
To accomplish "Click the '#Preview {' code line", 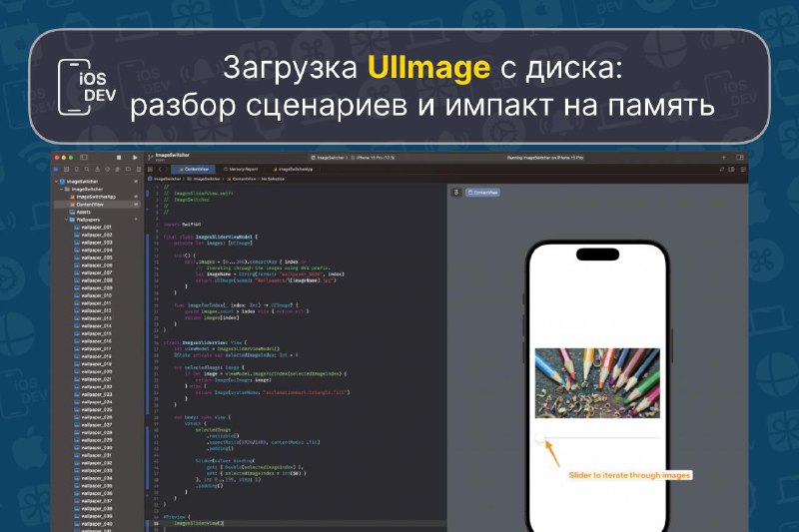I will [x=177, y=517].
